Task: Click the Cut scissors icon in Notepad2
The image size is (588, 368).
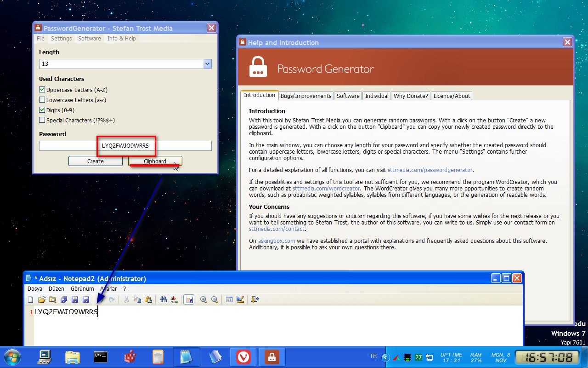Action: coord(126,299)
